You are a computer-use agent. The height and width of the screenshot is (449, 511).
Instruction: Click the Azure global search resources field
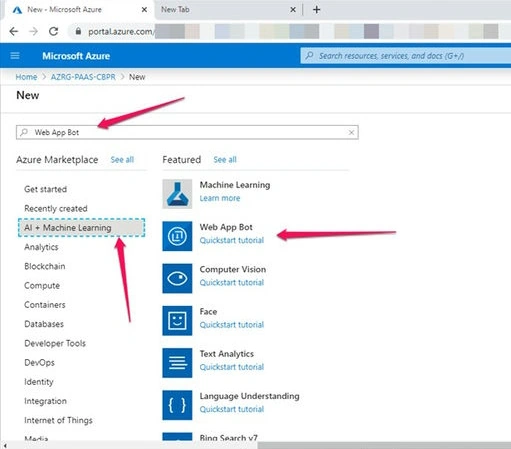coord(406,56)
